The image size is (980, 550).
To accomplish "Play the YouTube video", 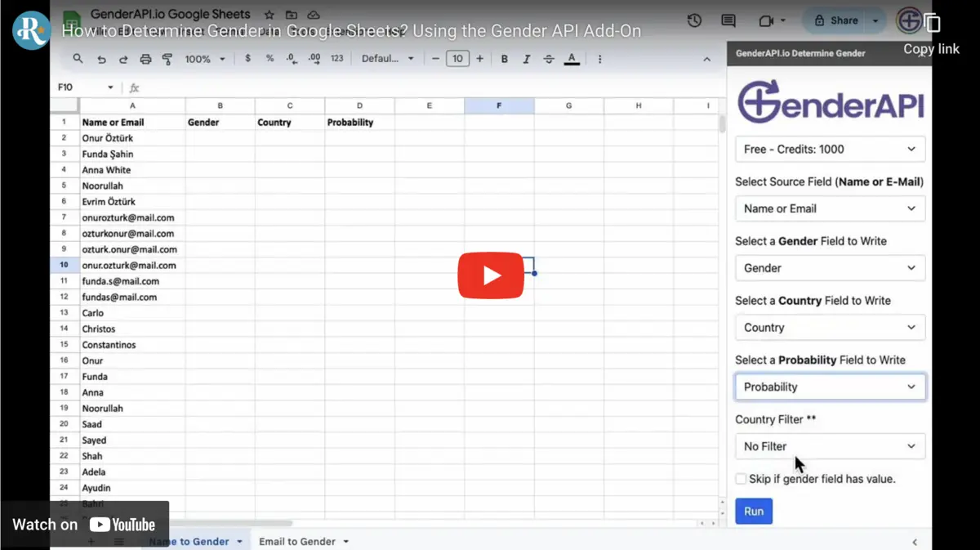I will (490, 275).
